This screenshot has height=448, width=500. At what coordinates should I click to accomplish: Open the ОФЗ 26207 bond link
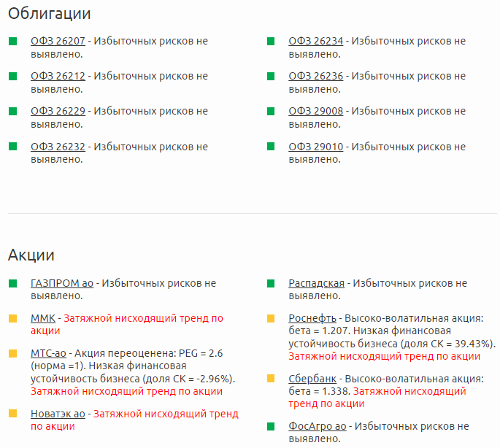click(x=58, y=41)
